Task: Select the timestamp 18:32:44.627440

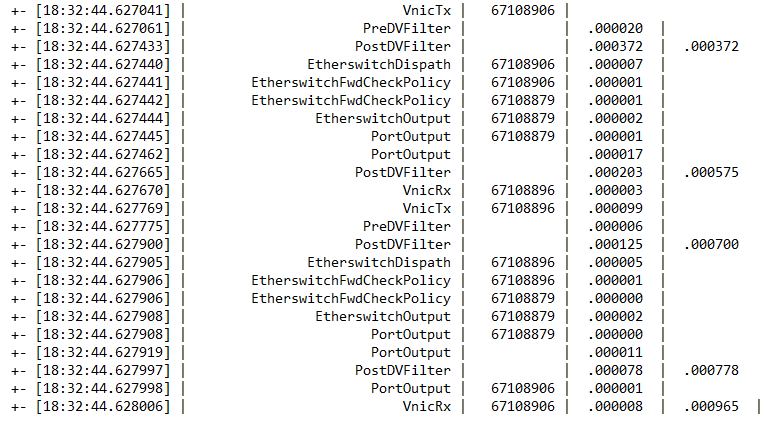Action: (103, 64)
